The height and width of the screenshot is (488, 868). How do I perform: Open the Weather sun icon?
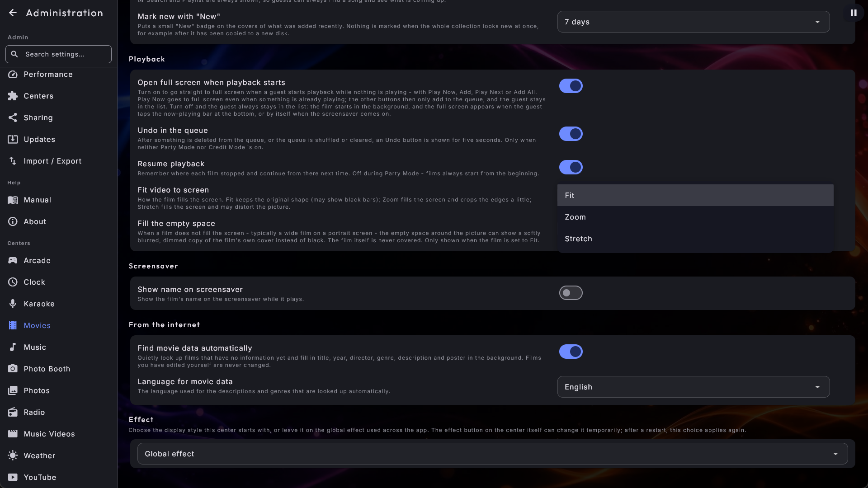coord(13,455)
